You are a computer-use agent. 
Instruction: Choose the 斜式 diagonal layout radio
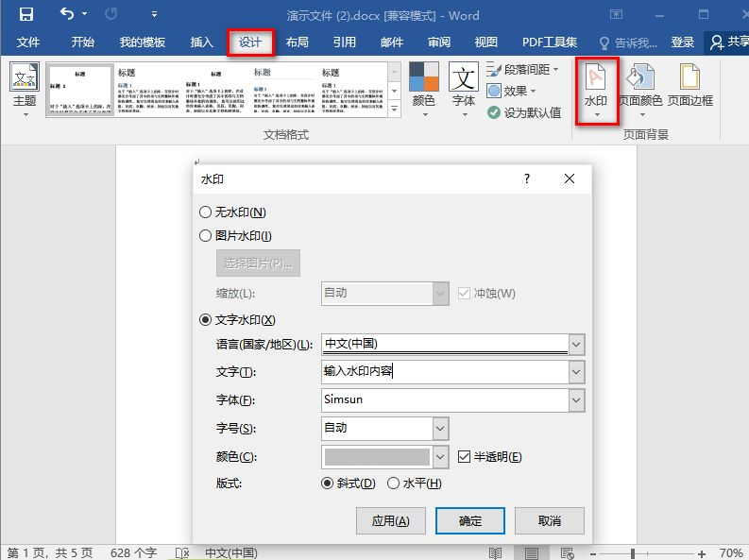click(327, 484)
